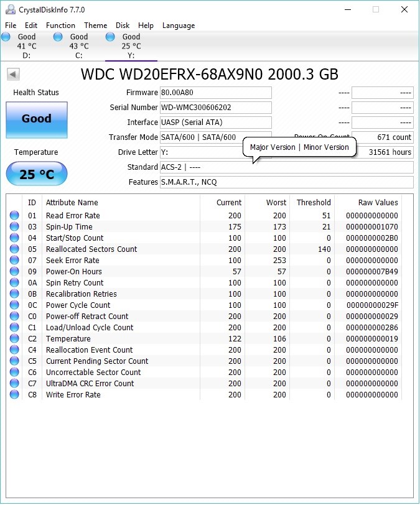Click threshold value 140
This screenshot has height=505, width=420.
point(324,249)
